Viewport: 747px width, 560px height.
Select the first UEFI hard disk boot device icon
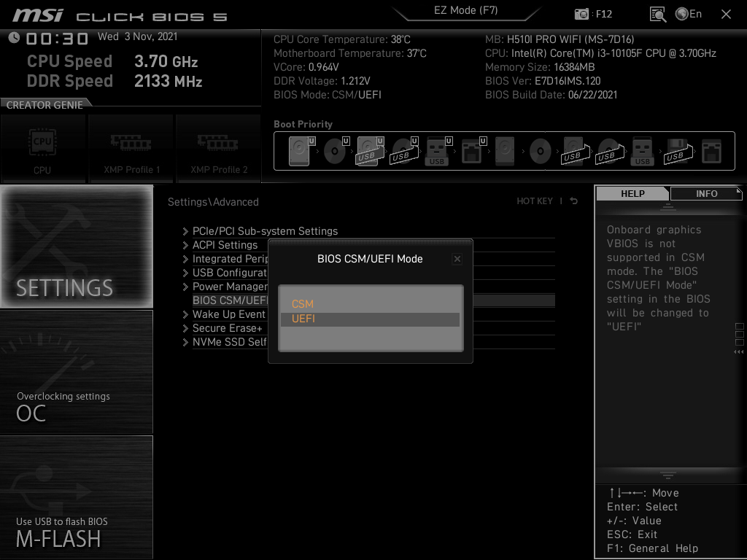(300, 151)
